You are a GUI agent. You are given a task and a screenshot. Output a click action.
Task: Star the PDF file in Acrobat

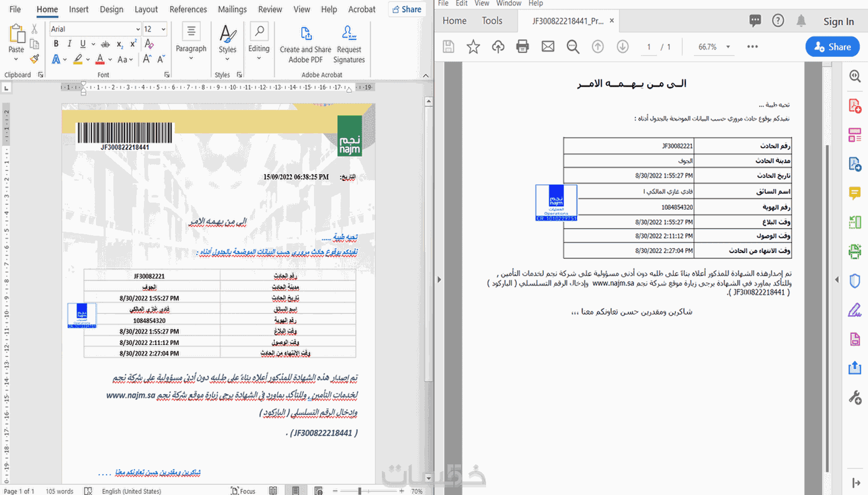point(473,47)
